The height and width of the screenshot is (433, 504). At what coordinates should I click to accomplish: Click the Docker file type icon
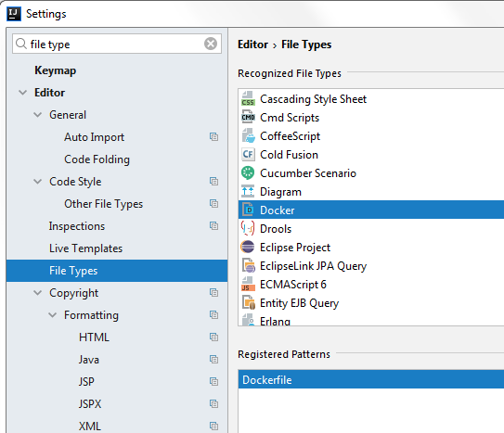[x=248, y=210]
